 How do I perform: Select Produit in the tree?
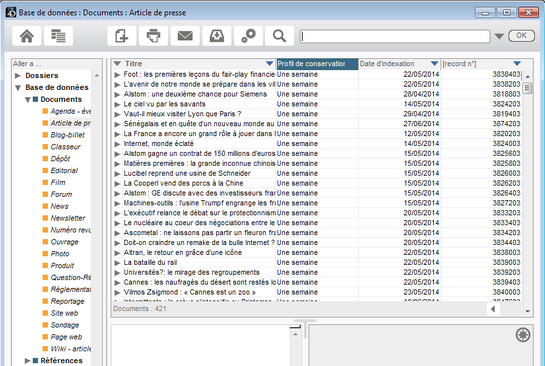click(63, 266)
